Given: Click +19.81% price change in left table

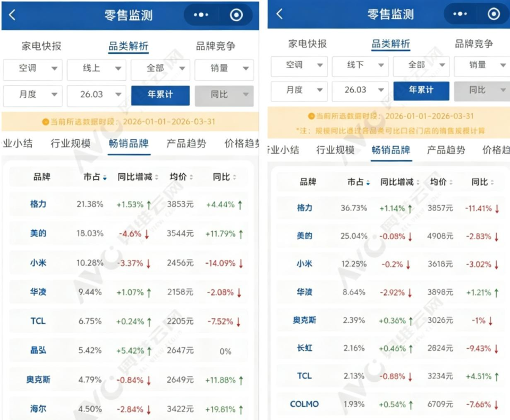Looking at the screenshot, I should (224, 409).
